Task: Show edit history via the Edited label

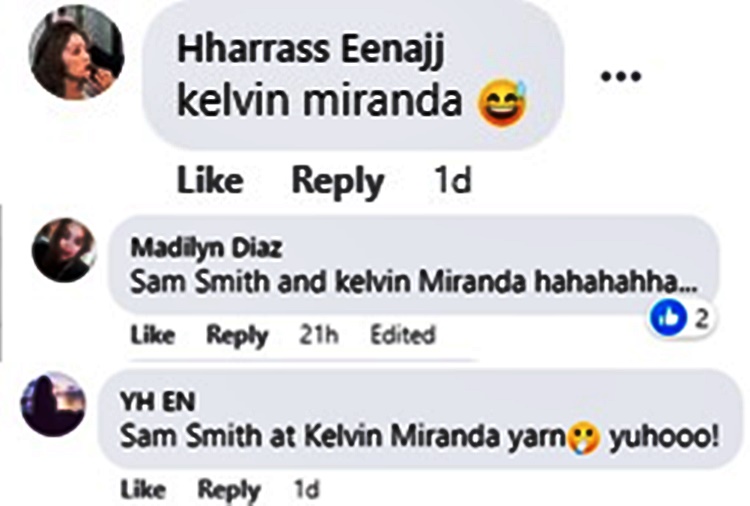Action: 403,335
